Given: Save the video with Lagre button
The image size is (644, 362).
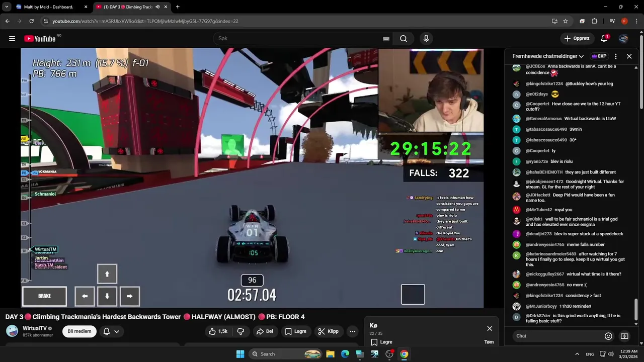Looking at the screenshot, I should coord(295,331).
